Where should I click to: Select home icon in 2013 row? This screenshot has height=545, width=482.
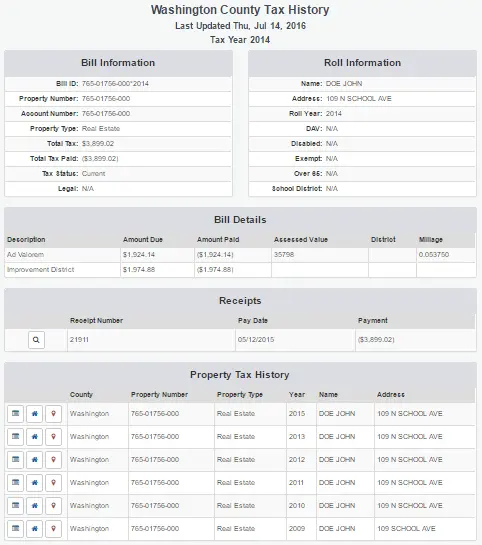pos(34,437)
